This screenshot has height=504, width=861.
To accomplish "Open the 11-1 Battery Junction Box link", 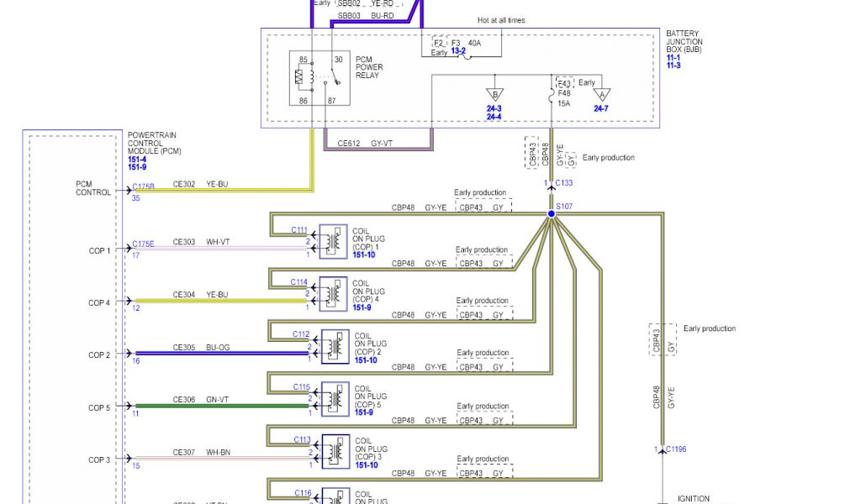I will 674,57.
